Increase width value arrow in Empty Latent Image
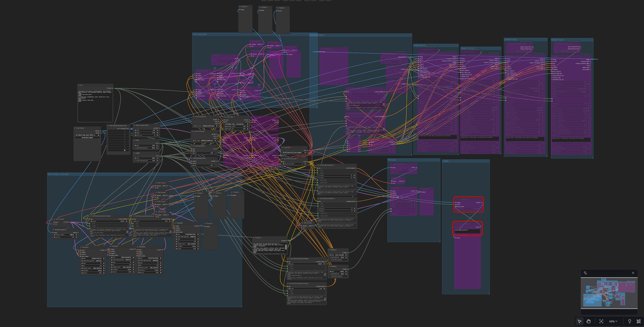The image size is (644, 327). point(157,130)
